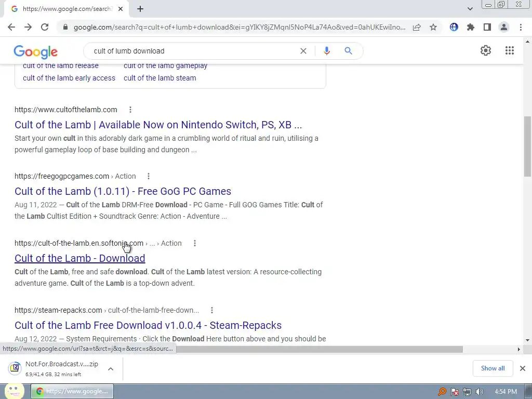The image size is (532, 399).
Task: Open 'Cult of the Lamb - Download' Softonic result
Action: point(79,258)
